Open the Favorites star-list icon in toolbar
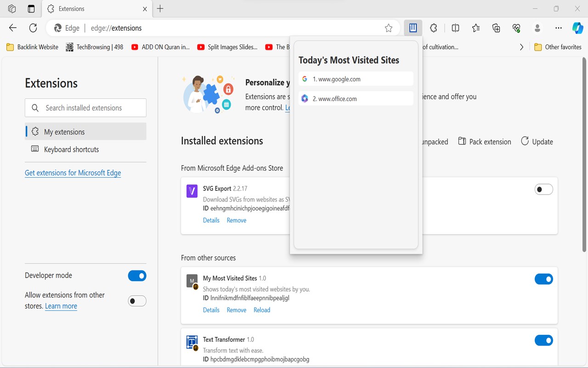 [476, 28]
